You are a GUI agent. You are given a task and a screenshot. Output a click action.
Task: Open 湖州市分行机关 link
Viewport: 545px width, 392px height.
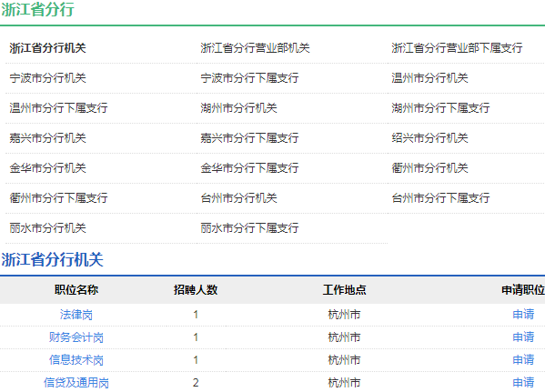tap(238, 108)
